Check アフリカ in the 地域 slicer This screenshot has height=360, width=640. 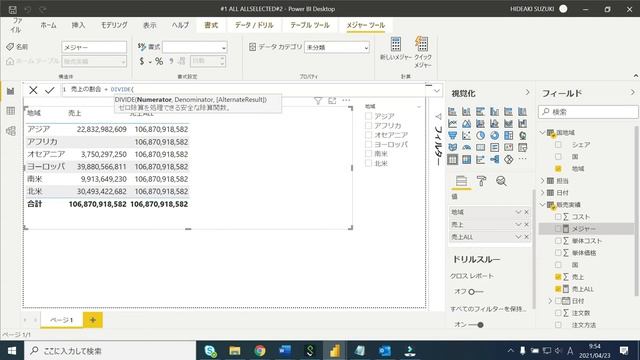coord(369,126)
